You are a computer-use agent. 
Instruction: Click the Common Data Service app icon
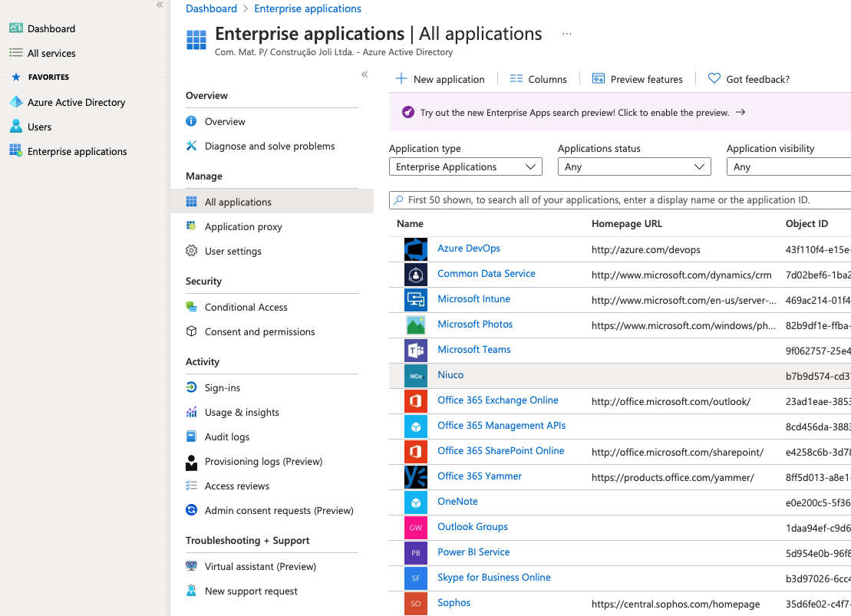click(416, 275)
